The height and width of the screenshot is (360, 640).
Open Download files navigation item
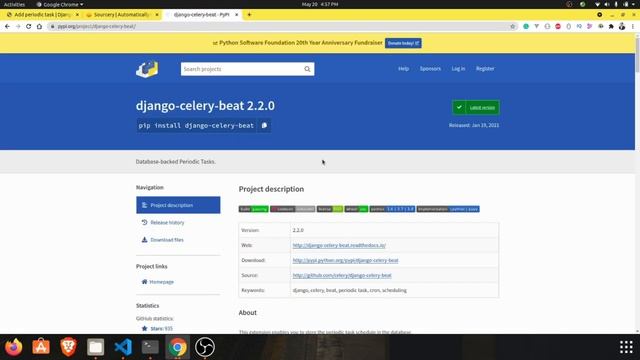tap(167, 240)
